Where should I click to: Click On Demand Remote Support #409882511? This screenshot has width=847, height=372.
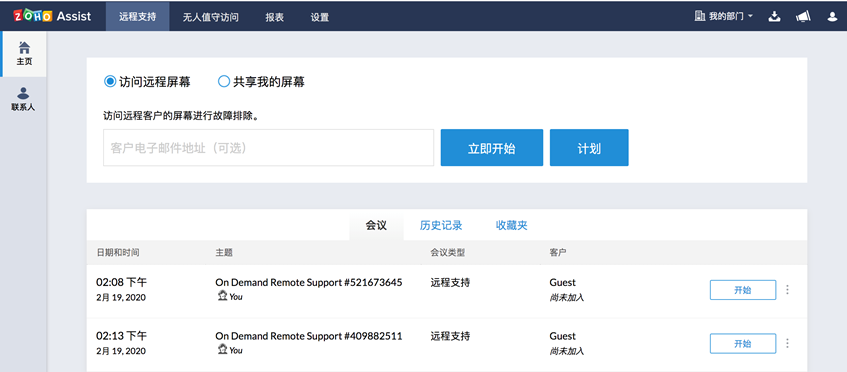(308, 336)
